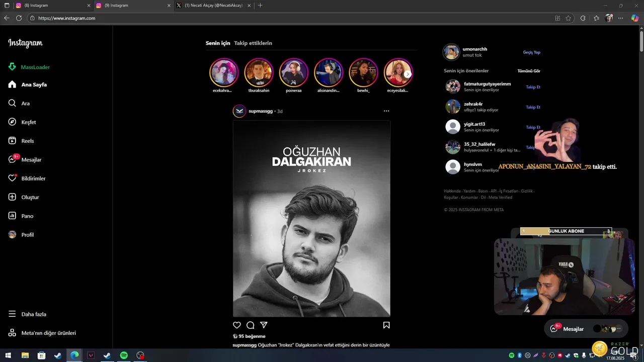Open the MassLoader extension item
This screenshot has height=362, width=644.
pyautogui.click(x=29, y=67)
